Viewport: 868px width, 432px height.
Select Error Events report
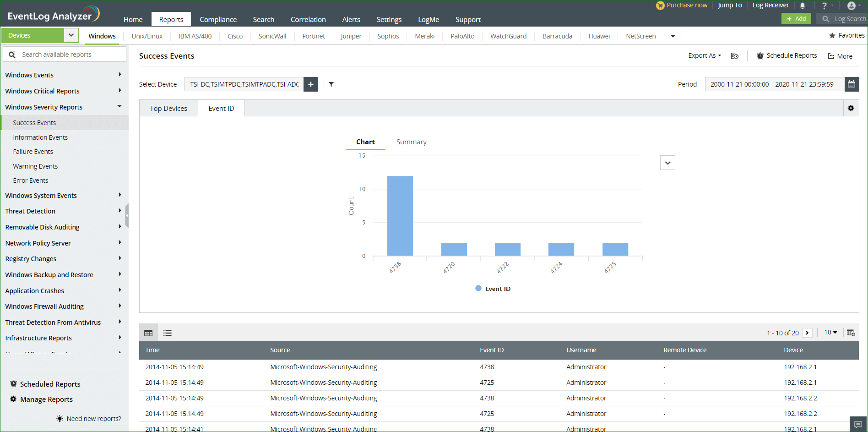coord(31,180)
